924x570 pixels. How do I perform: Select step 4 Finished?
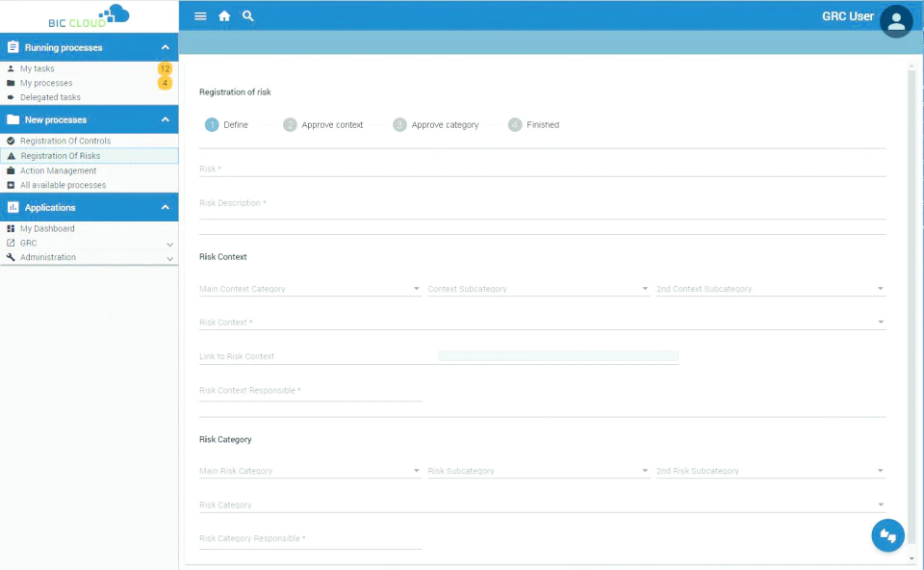pyautogui.click(x=534, y=125)
